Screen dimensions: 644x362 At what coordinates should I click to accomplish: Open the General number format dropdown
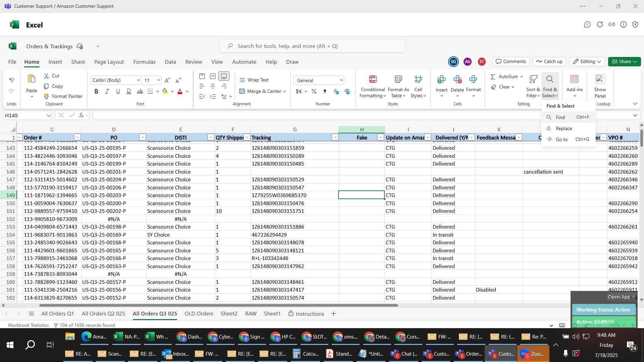(x=341, y=80)
